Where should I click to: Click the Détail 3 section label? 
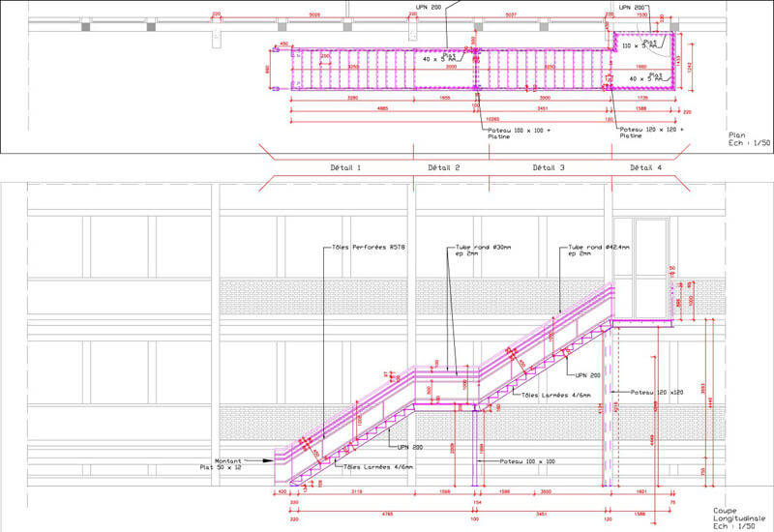[549, 167]
